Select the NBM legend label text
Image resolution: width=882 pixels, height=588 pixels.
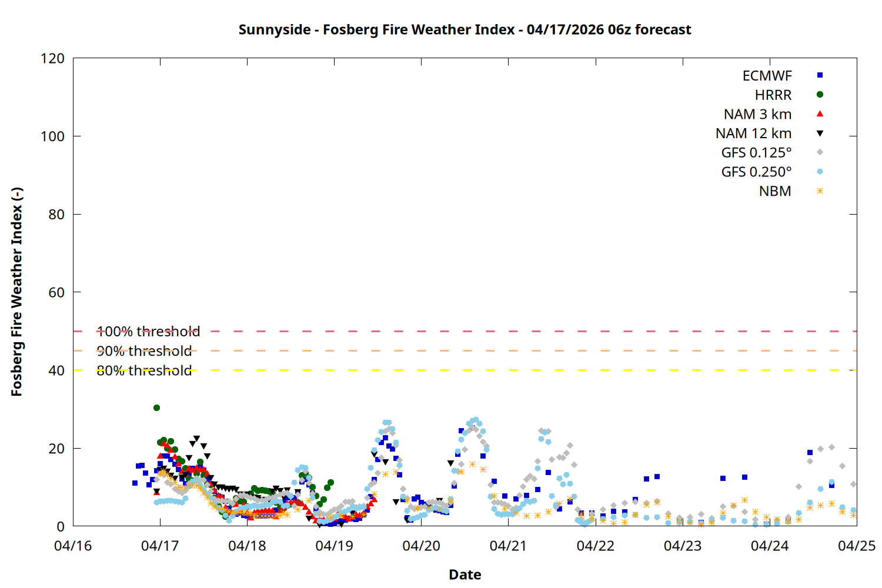click(775, 192)
